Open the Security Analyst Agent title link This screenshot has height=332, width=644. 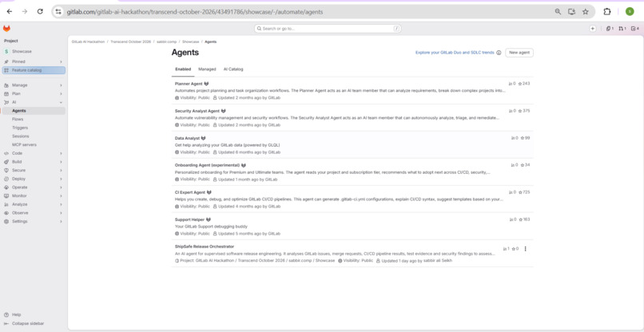click(x=197, y=111)
